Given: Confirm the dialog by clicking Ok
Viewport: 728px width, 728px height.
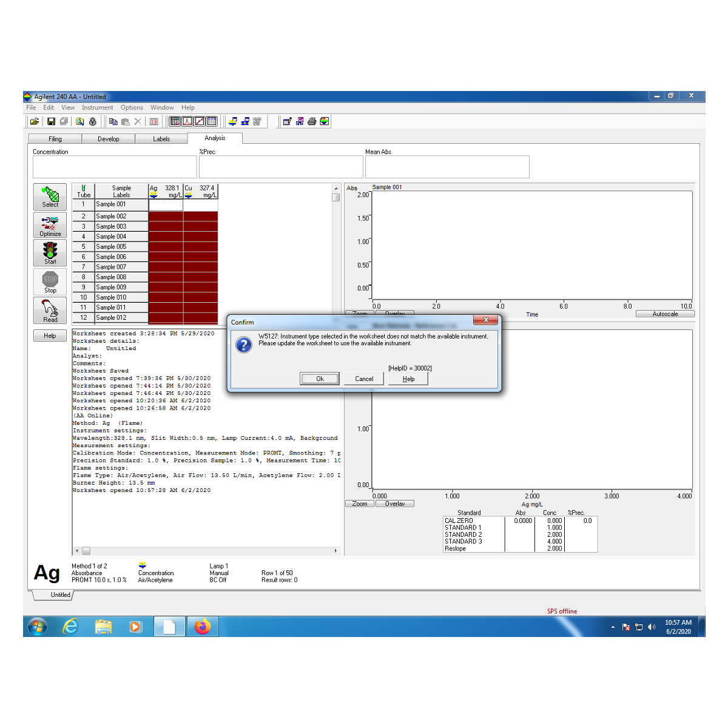Looking at the screenshot, I should coord(320,379).
